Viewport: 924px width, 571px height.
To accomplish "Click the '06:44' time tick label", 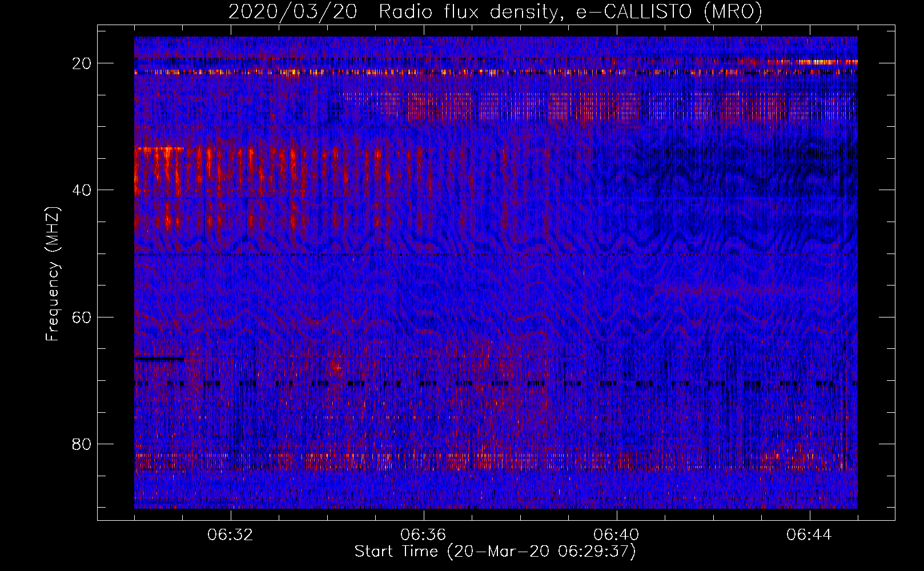I will (x=809, y=535).
